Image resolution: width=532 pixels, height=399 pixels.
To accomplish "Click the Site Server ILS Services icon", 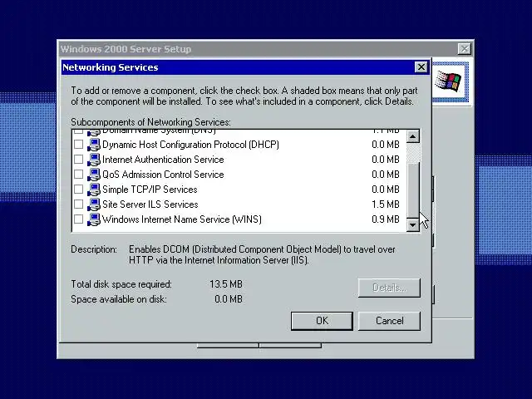I will 94,204.
